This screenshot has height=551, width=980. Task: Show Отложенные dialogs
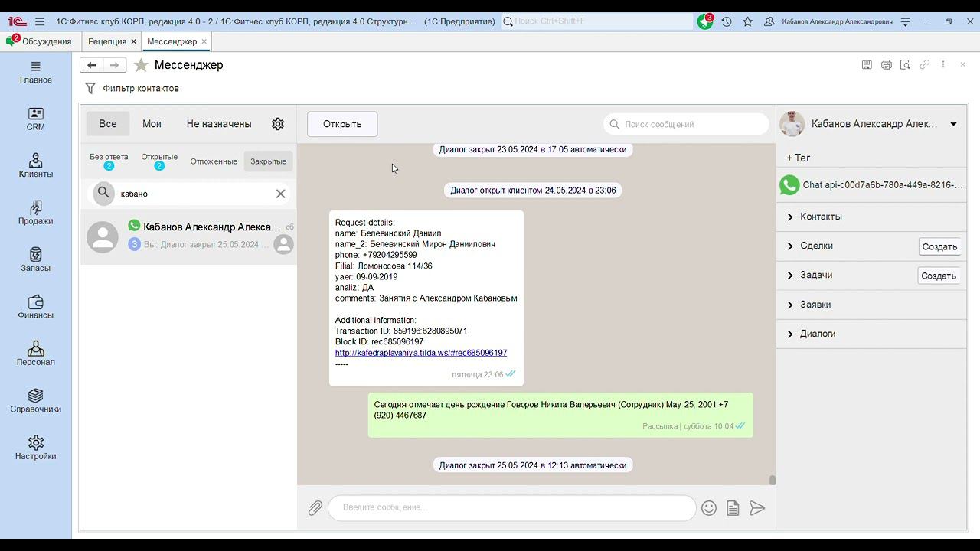[x=214, y=161]
